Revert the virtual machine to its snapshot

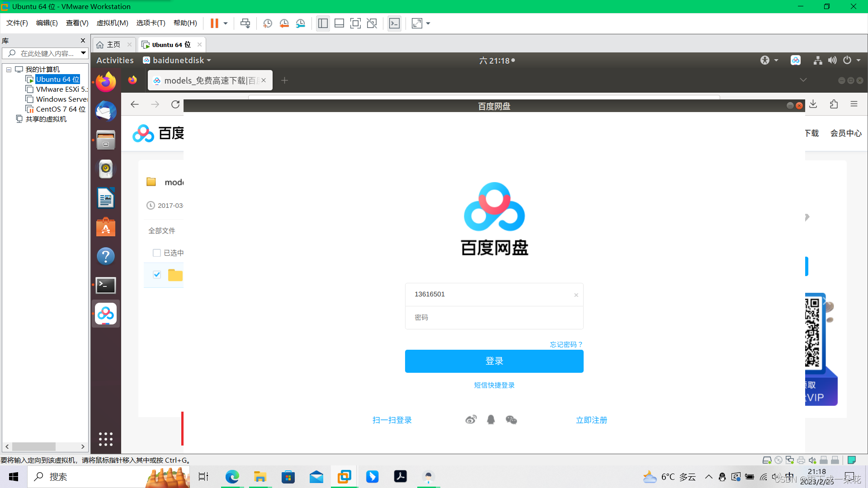pos(284,23)
